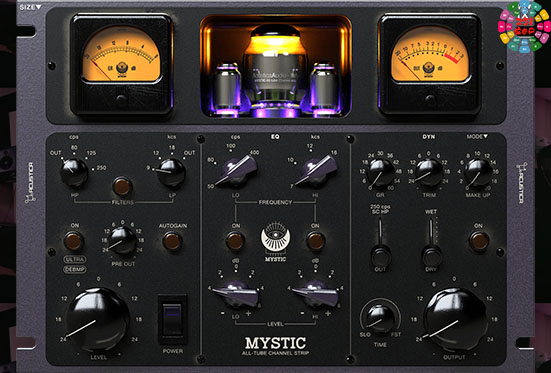Flip the POWER rocker switch
The height and width of the screenshot is (373, 551).
(172, 319)
